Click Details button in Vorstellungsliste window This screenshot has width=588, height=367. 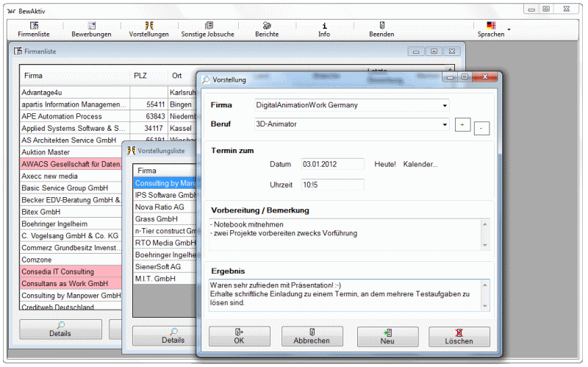point(165,336)
